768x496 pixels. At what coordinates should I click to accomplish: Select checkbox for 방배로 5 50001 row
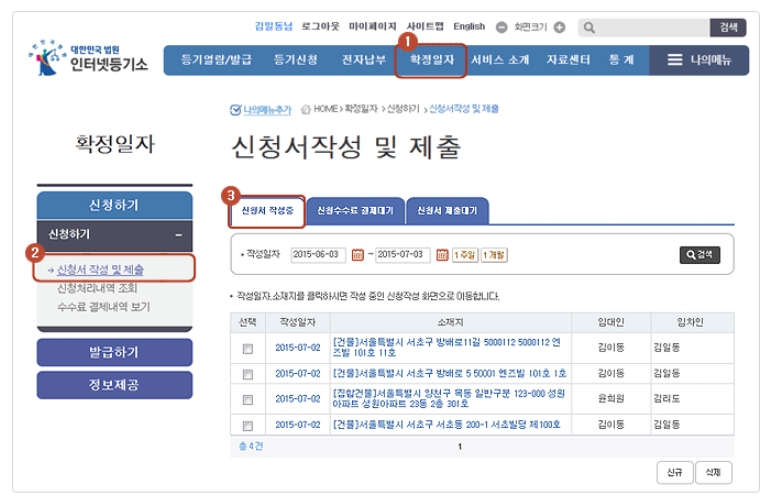pos(248,374)
